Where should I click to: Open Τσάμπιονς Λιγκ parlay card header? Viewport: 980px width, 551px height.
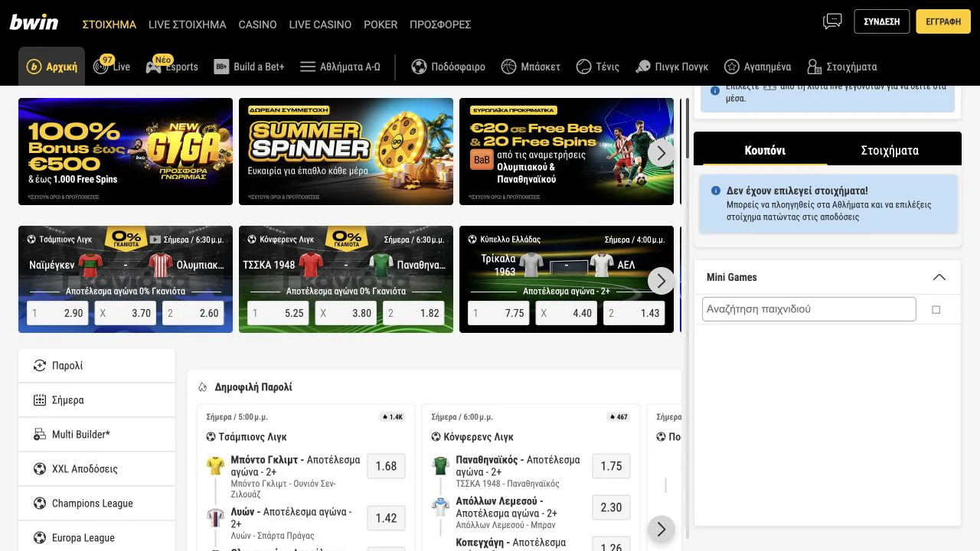(x=247, y=437)
